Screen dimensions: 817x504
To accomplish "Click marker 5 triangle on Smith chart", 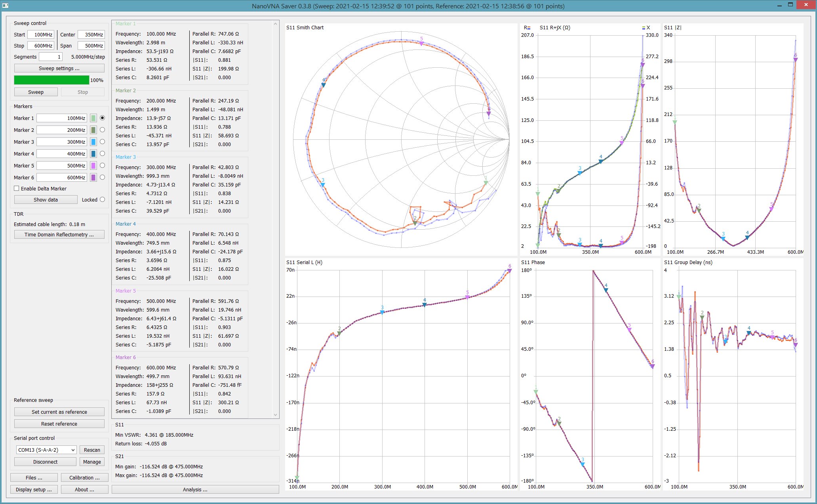I will pos(421,43).
